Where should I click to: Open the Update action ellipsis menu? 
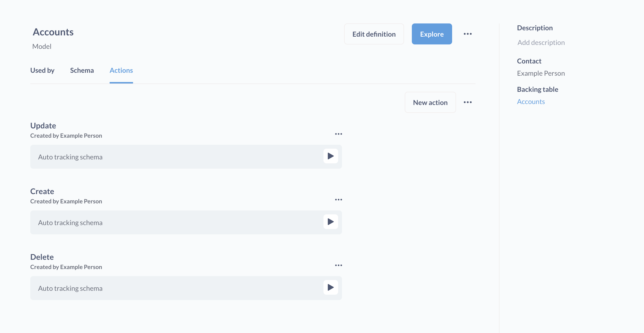338,134
